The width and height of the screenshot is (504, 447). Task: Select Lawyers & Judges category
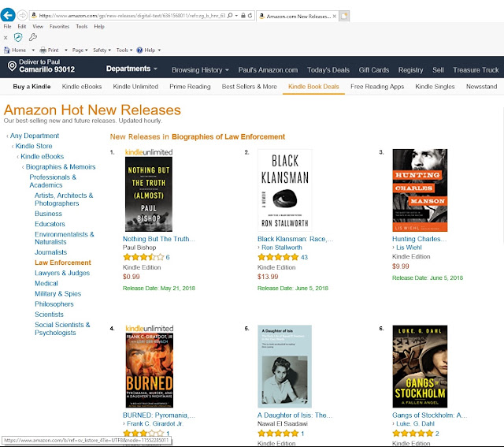[x=62, y=273]
